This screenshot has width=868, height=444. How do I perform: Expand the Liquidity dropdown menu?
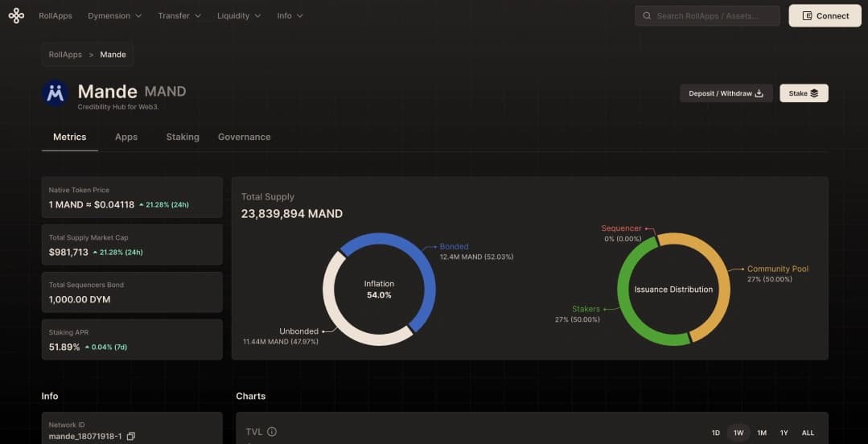coord(239,15)
